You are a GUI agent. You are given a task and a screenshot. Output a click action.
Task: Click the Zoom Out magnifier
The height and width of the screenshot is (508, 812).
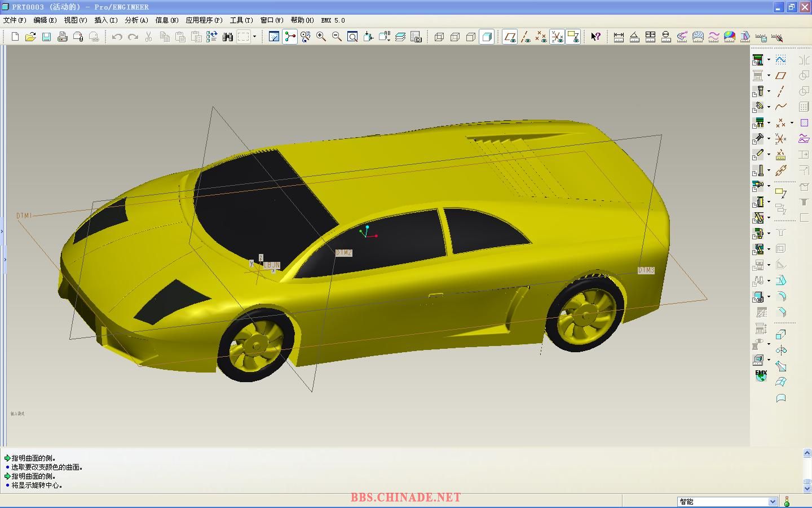[x=337, y=37]
